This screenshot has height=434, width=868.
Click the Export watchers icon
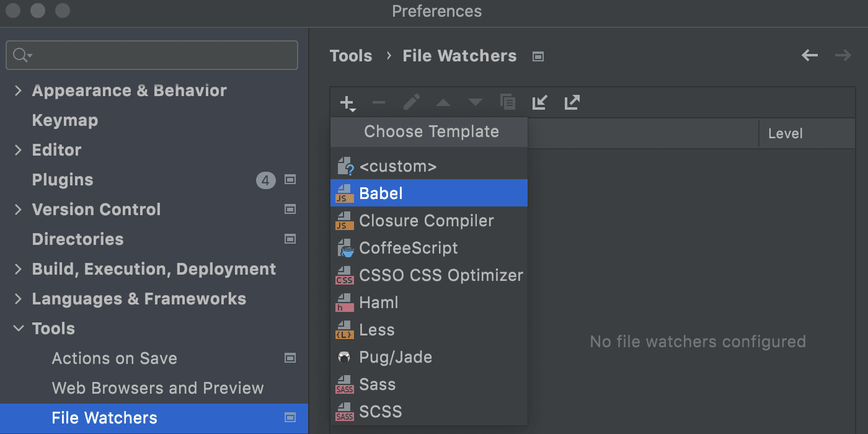click(572, 102)
